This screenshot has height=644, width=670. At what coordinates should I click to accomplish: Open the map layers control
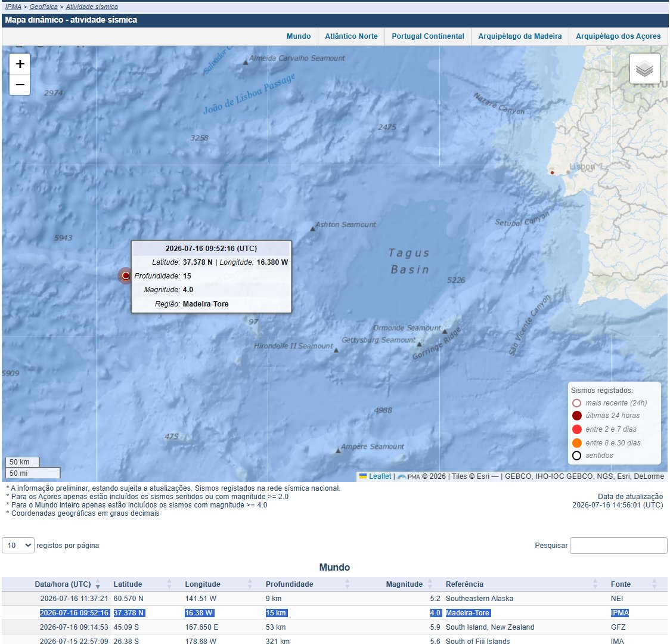click(x=644, y=69)
